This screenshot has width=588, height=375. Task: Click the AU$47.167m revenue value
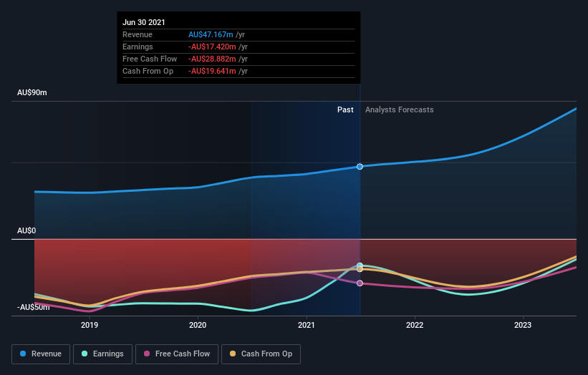pyautogui.click(x=211, y=34)
